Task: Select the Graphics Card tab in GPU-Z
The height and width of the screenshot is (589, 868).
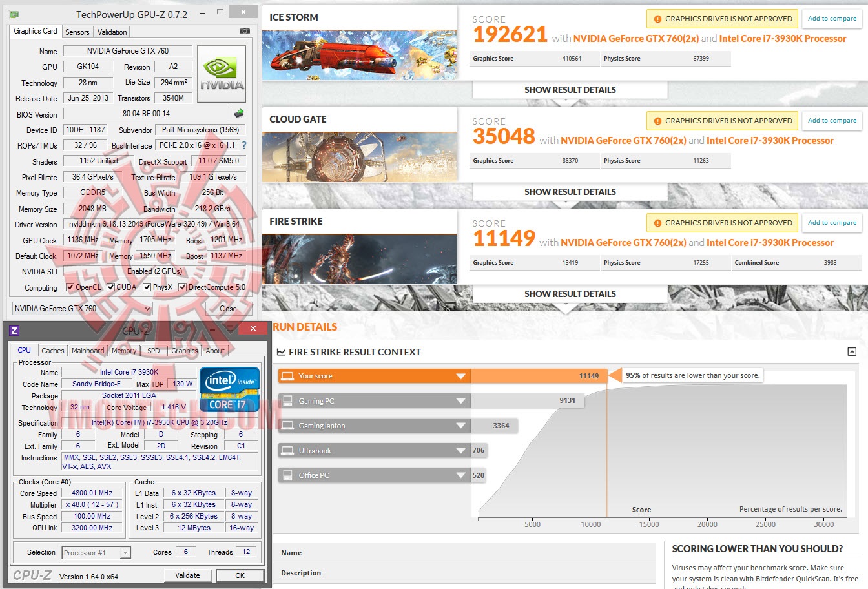Action: click(x=36, y=31)
